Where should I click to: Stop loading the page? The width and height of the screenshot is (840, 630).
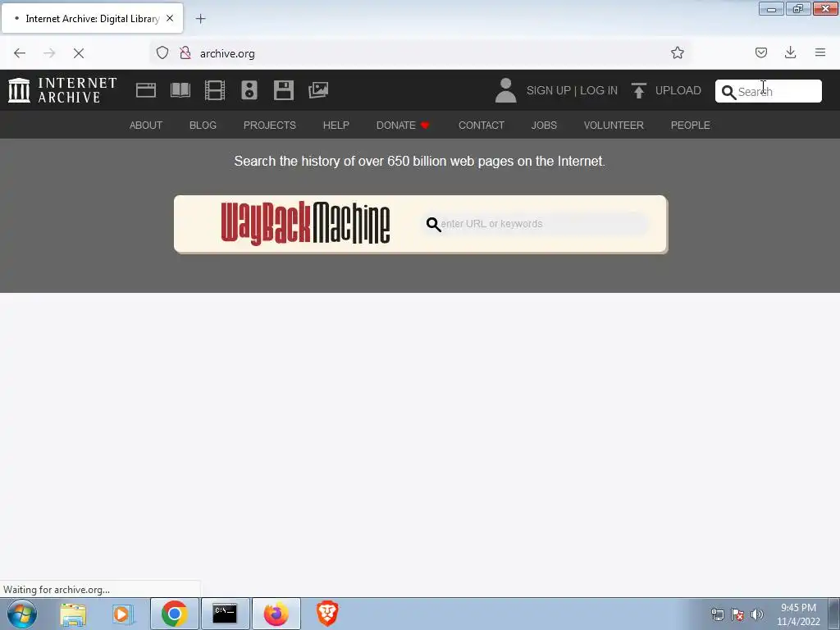[79, 53]
